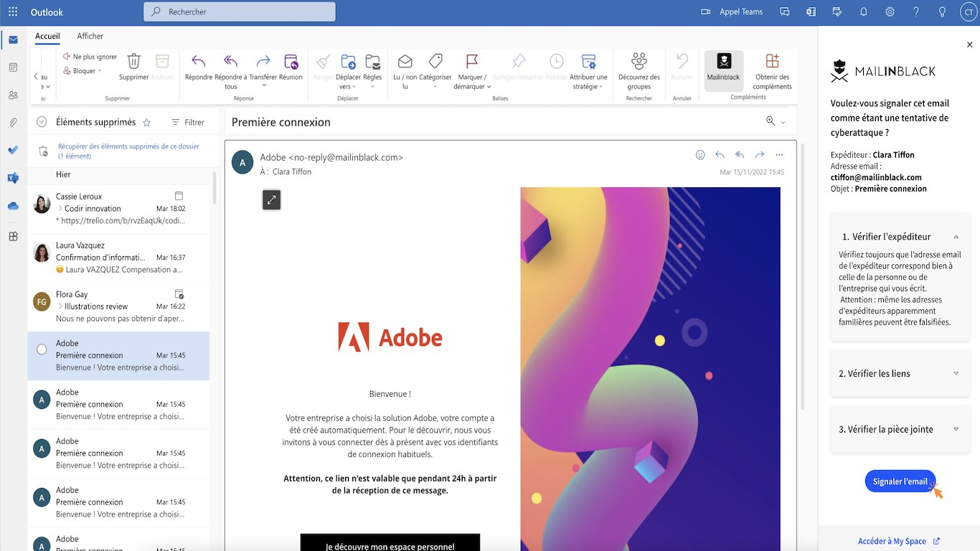Click Récupérer des éléments supprimés link
The height and width of the screenshot is (551, 980).
click(x=128, y=151)
